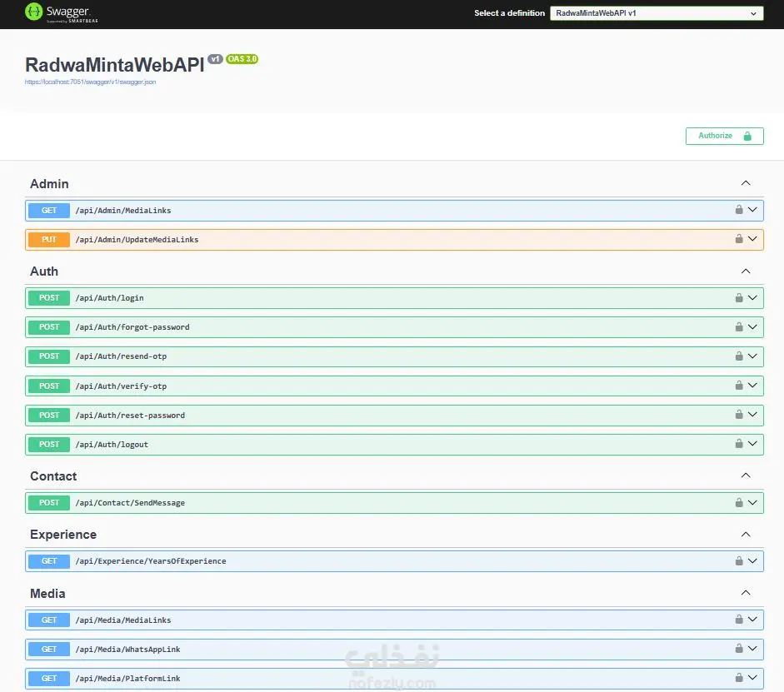Click the path text /api/Auth/forgot-password

132,327
